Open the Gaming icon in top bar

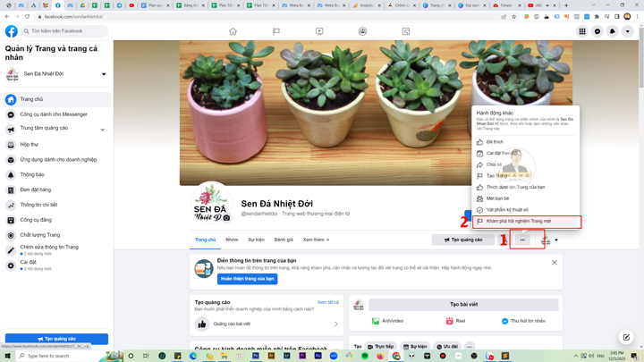(406, 31)
